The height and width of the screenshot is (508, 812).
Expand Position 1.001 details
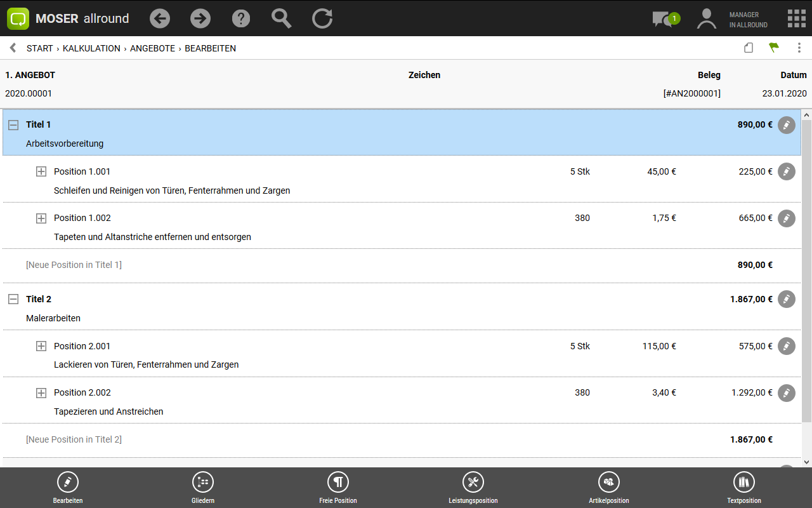coord(41,171)
